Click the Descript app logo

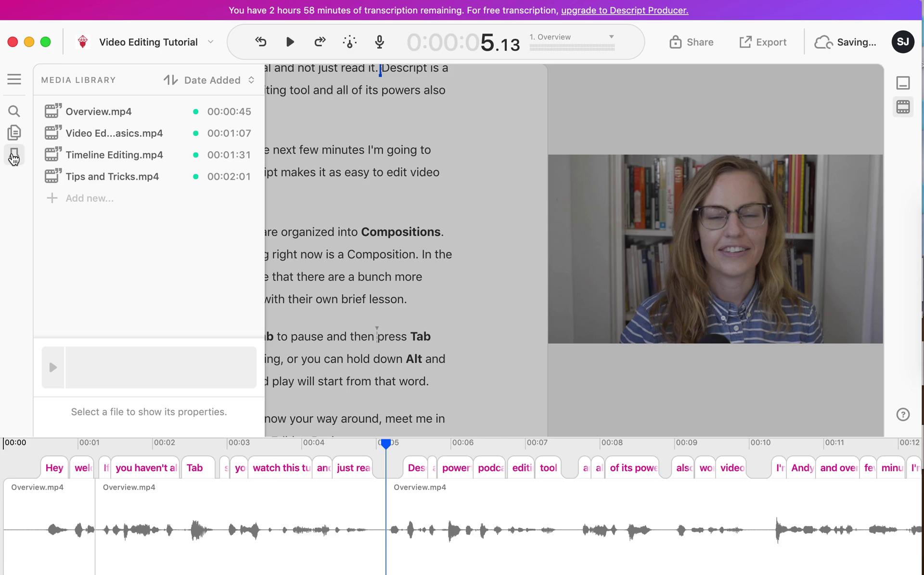coord(83,42)
